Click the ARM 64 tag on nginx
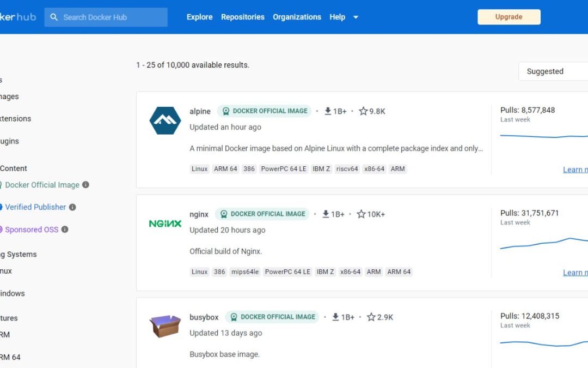Screen dimensions: 588x368 click(x=399, y=272)
